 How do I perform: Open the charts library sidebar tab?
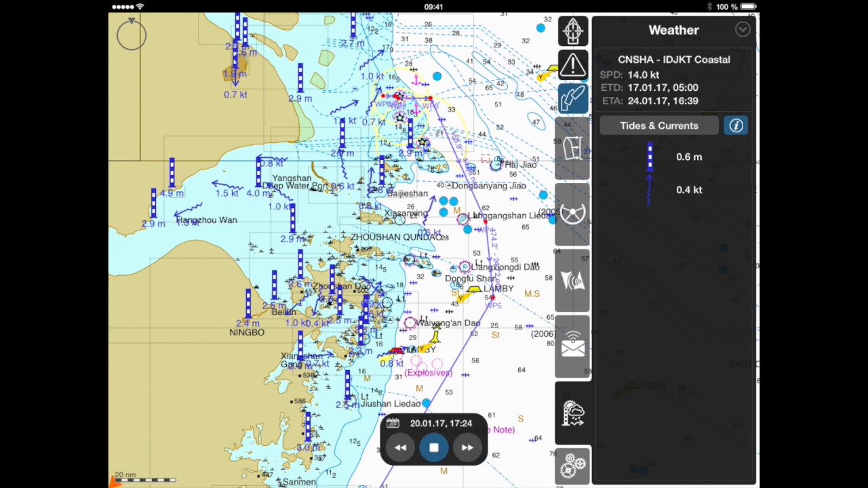[572, 148]
